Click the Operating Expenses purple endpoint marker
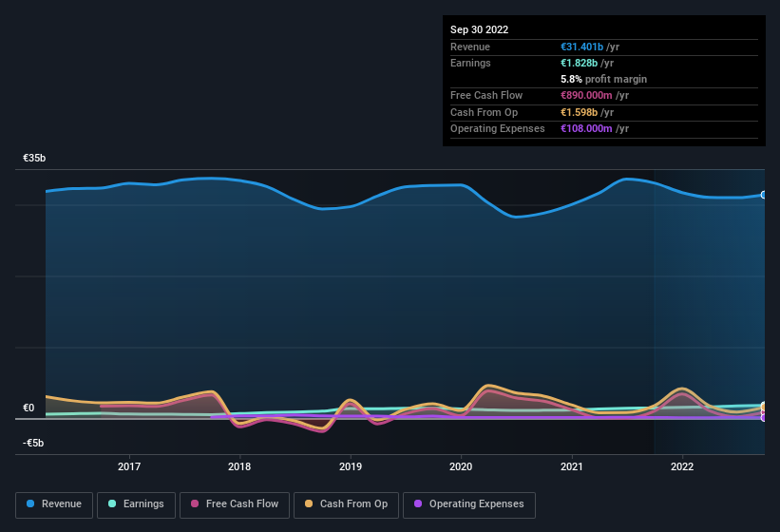Viewport: 780px width, 532px height. click(764, 418)
